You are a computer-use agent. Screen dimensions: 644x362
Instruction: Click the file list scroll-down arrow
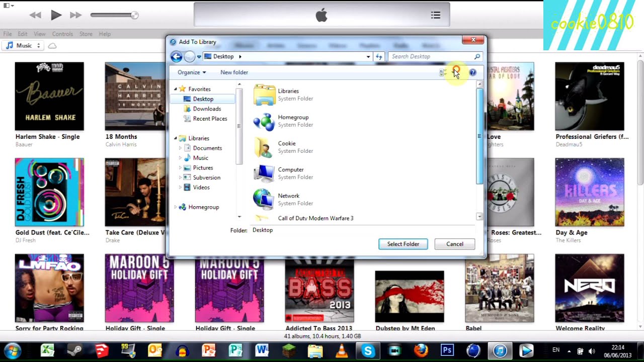click(x=479, y=217)
